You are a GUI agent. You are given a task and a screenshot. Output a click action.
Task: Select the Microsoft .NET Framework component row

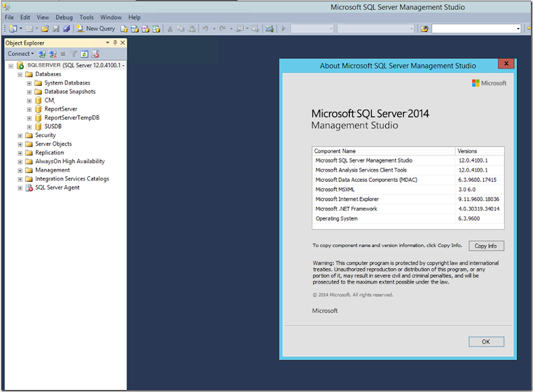(x=408, y=209)
